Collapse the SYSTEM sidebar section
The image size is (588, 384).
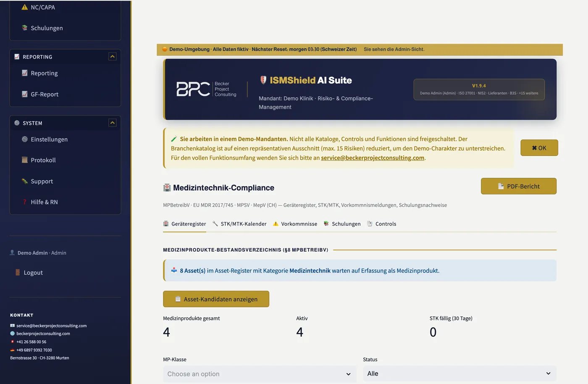point(112,123)
